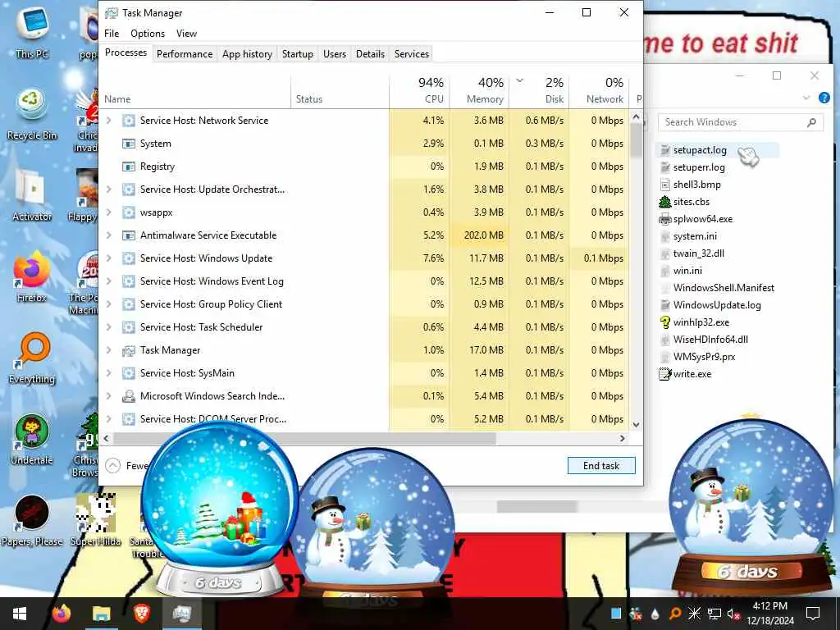Expand the Explorer ribbon chevron

[x=806, y=98]
